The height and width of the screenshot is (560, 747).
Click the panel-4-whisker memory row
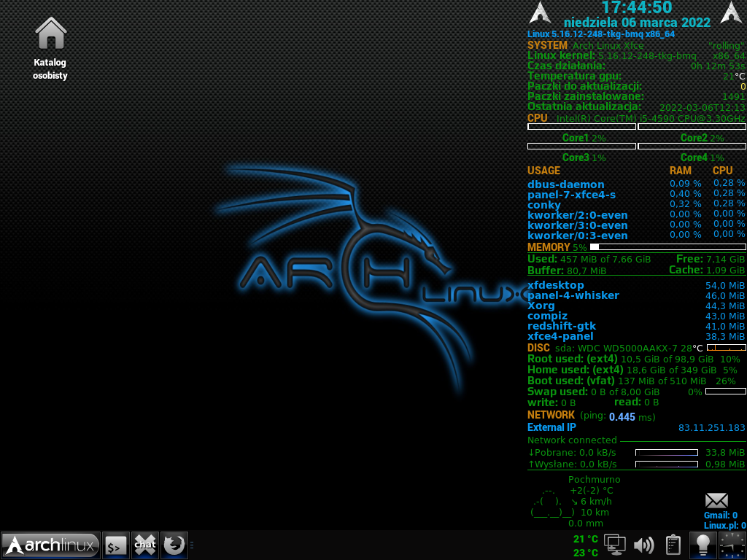click(x=636, y=295)
